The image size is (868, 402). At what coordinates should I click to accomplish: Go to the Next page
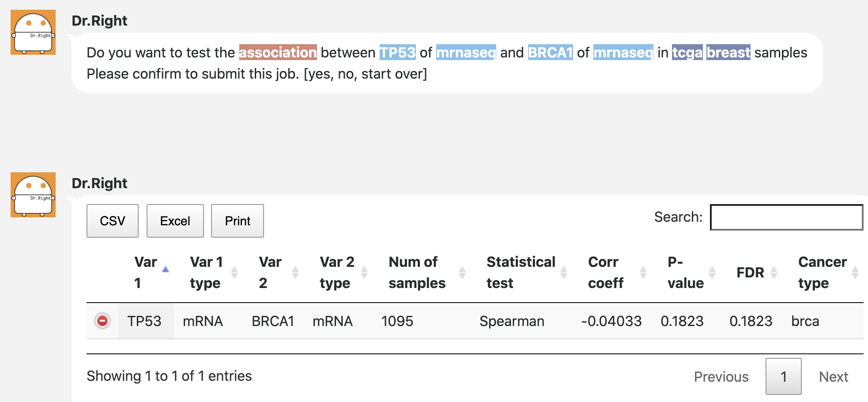(x=833, y=376)
